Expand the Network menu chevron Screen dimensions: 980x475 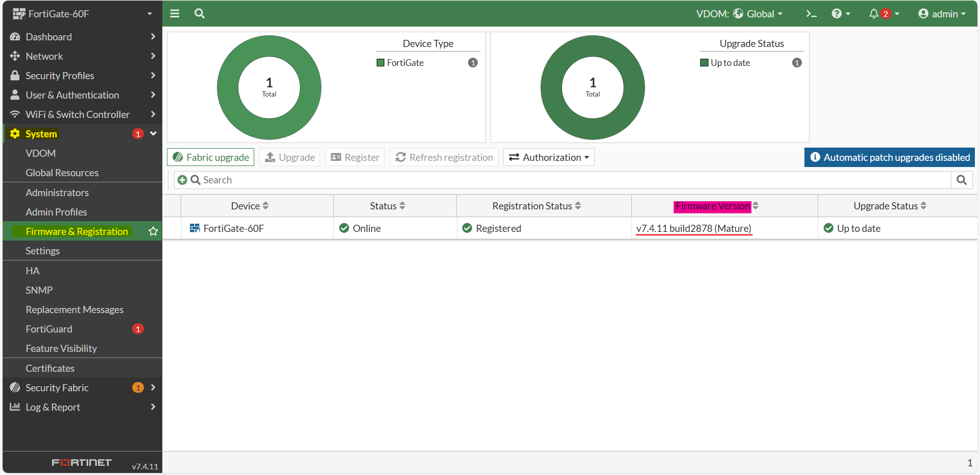click(153, 56)
